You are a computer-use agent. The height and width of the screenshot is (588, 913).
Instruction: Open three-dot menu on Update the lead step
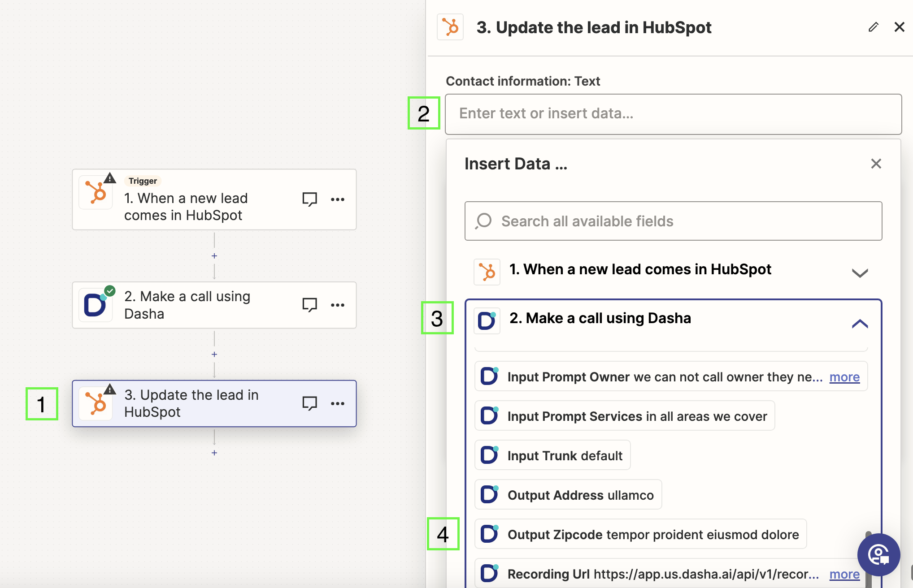337,403
